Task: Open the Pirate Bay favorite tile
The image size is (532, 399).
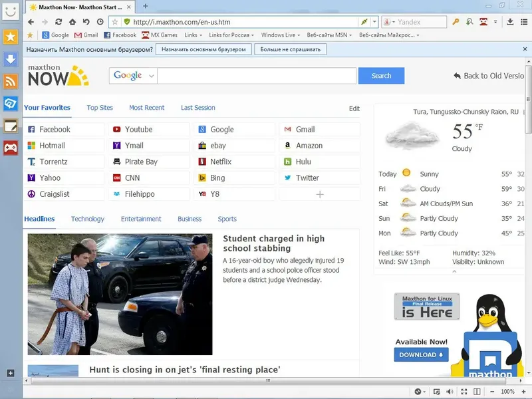Action: (x=149, y=162)
